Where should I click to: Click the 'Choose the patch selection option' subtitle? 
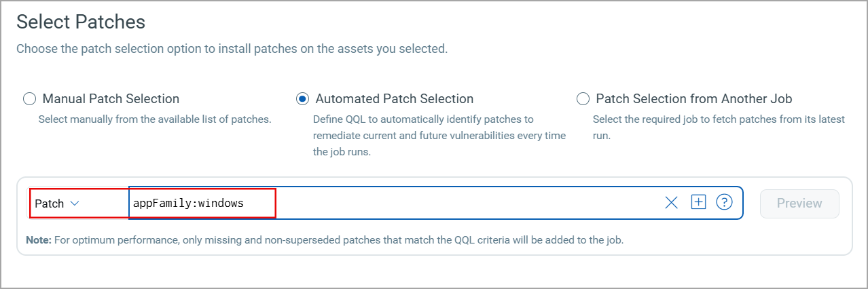232,49
